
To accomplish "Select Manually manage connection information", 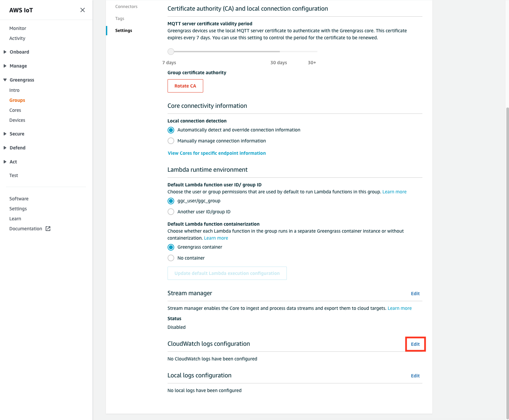I will coord(171,141).
